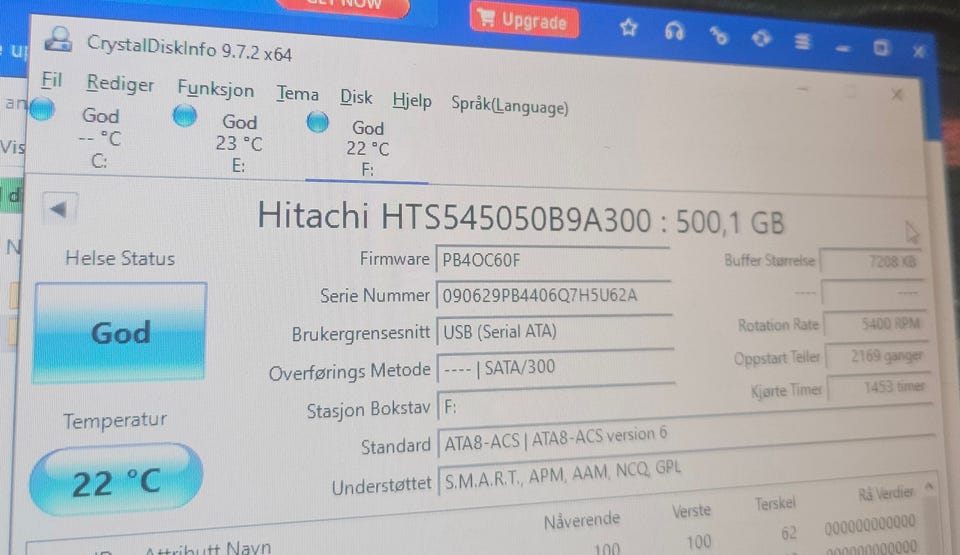
Task: Click the gear settings icon in background window
Action: tap(761, 39)
